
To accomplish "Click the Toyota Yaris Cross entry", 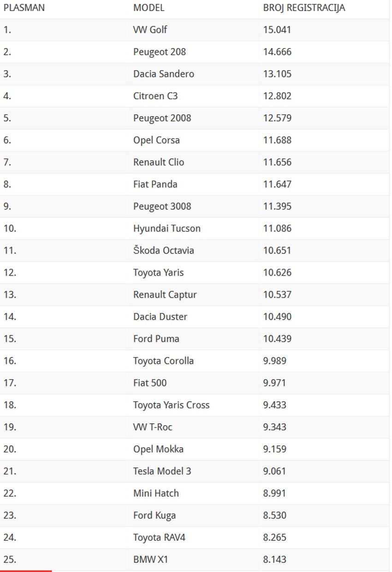I will coord(171,405).
